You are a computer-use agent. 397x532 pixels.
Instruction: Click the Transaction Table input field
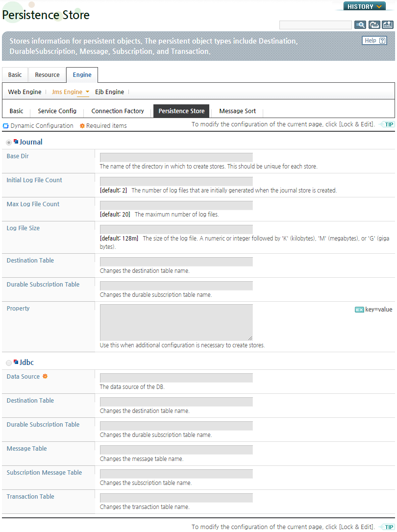pos(176,498)
